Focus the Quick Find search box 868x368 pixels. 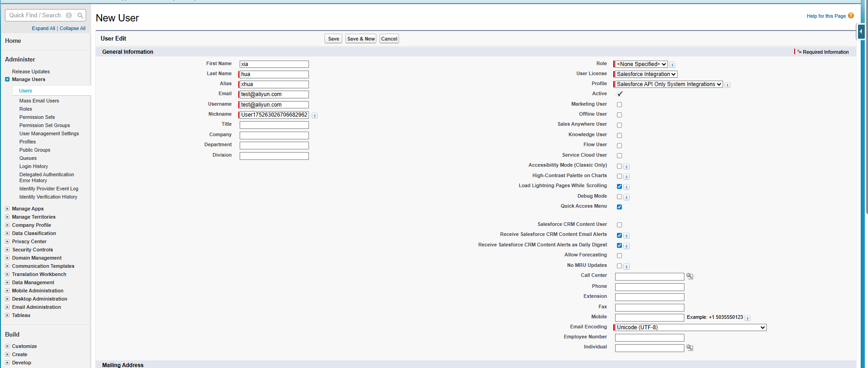pos(36,15)
